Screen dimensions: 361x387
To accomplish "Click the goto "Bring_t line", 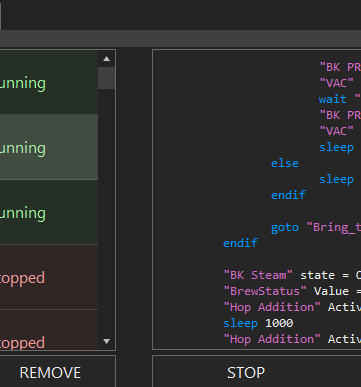I will coord(316,227).
